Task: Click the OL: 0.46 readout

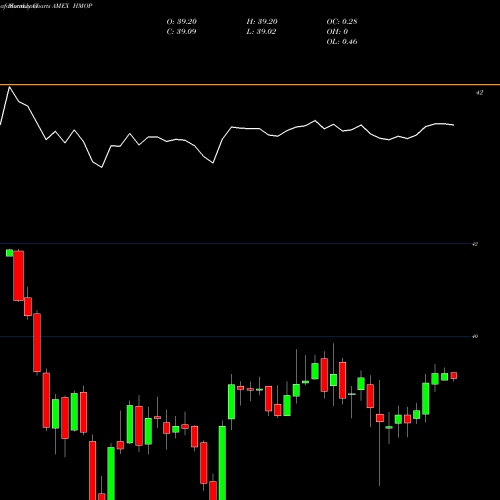Action: [342, 42]
